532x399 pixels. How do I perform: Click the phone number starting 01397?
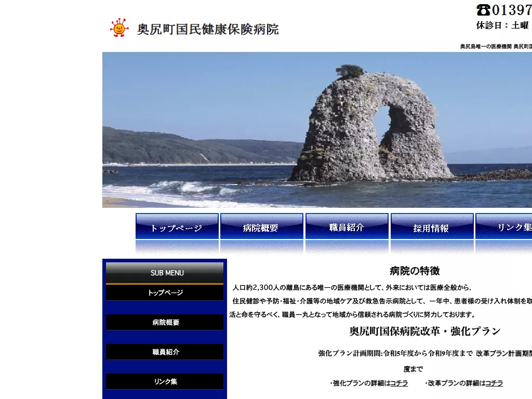[x=512, y=10]
